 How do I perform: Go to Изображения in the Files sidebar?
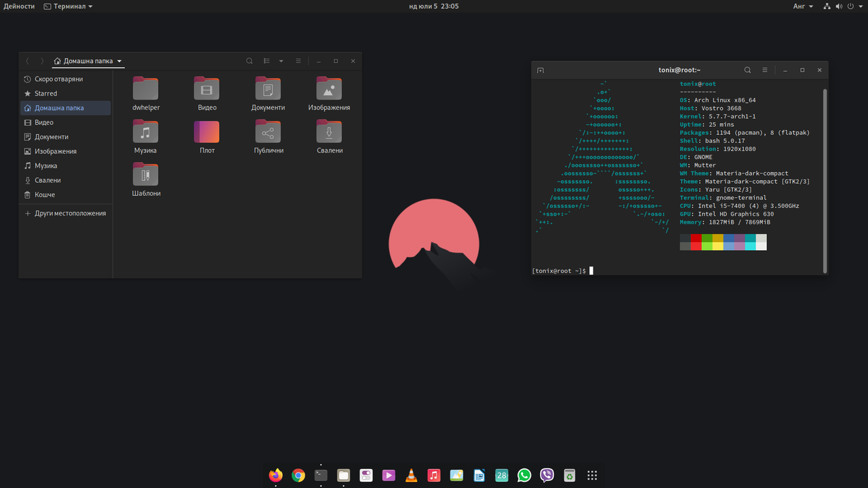coord(66,151)
